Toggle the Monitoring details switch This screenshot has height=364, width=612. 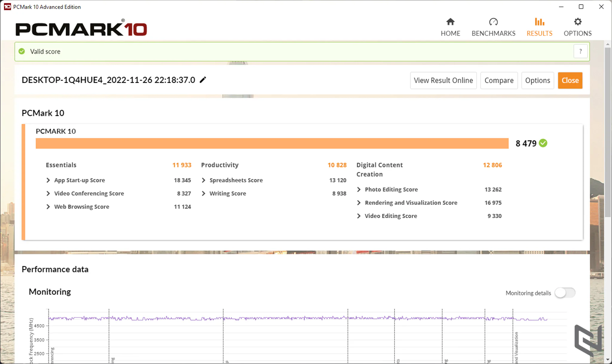click(x=565, y=293)
